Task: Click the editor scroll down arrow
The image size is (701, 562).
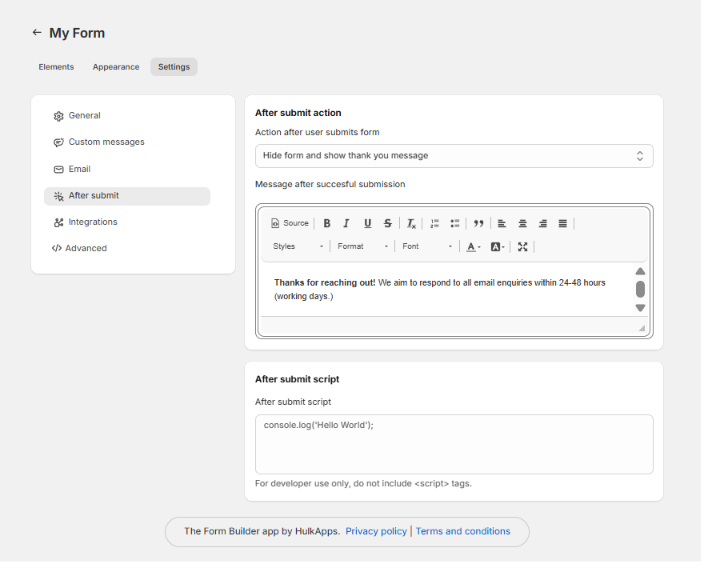Action: tap(640, 308)
